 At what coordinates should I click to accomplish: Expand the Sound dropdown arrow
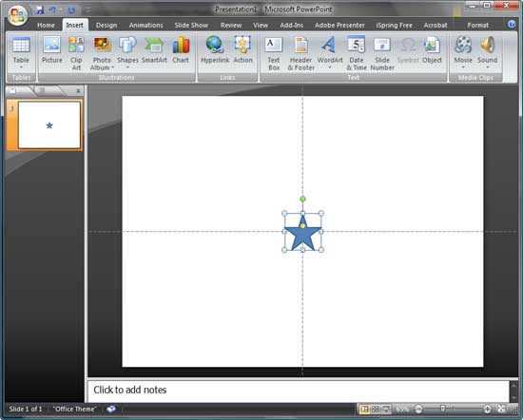487,67
